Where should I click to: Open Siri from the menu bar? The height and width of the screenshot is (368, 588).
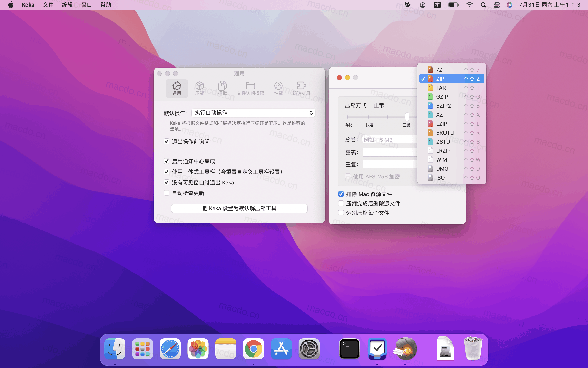pos(510,5)
